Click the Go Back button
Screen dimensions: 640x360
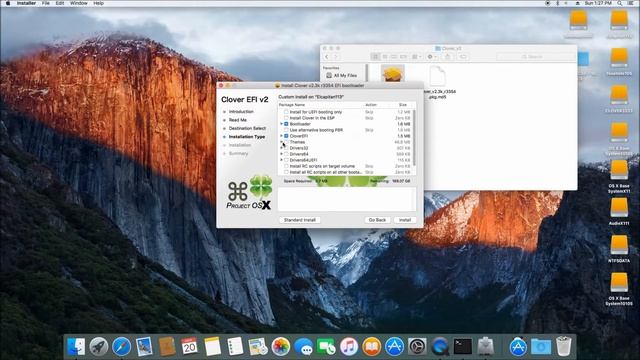tap(377, 220)
